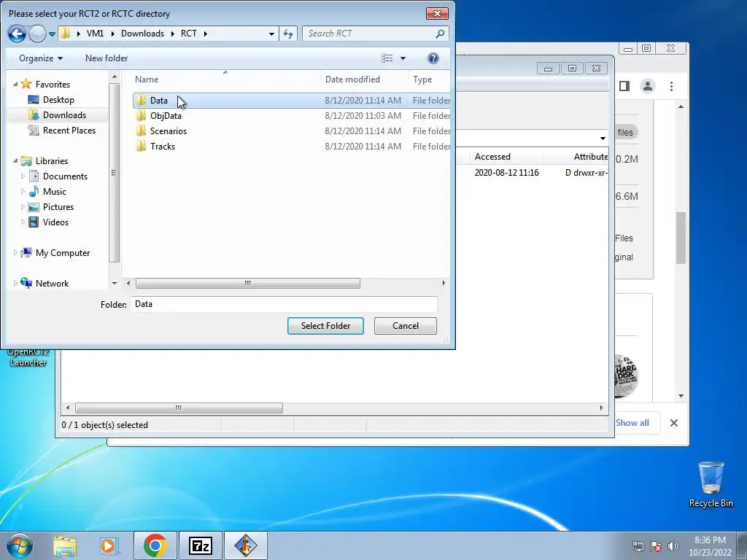Expand the Videos library
The height and width of the screenshot is (560, 747).
tap(23, 222)
